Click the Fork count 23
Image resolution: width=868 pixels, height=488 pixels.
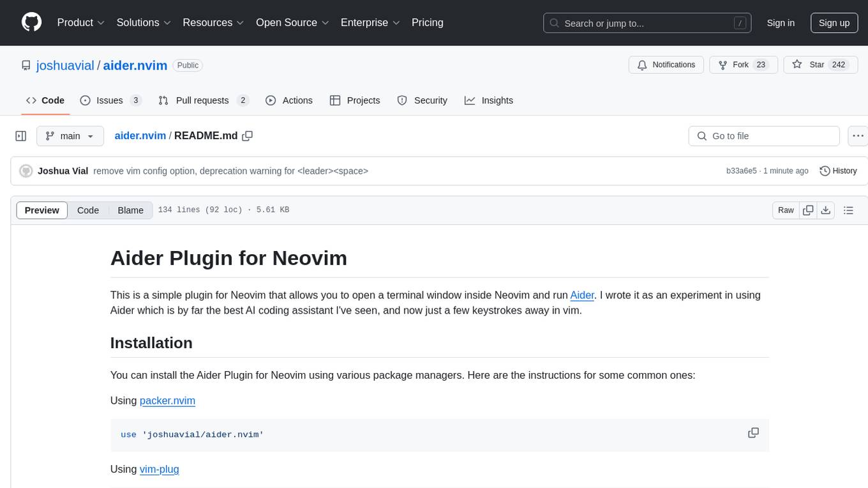(761, 65)
